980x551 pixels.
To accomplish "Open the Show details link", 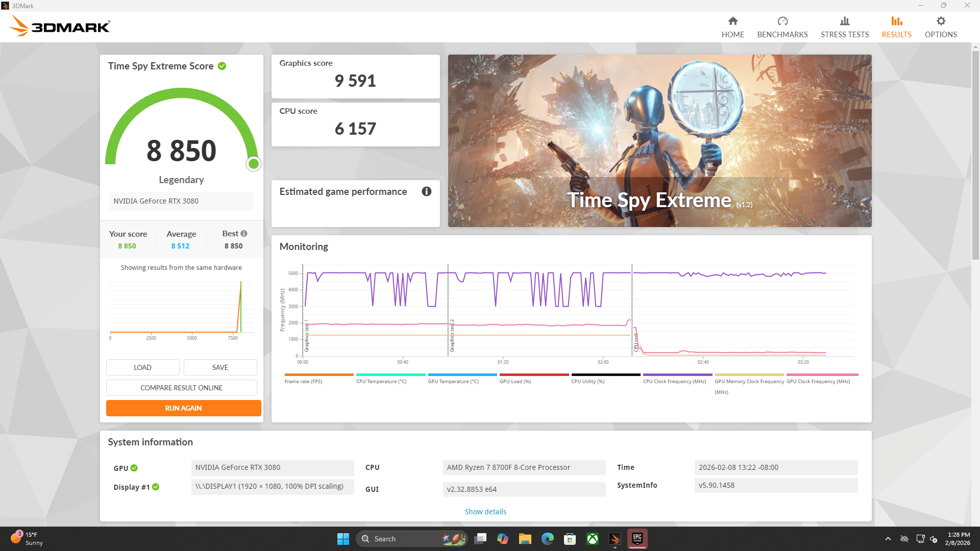I will tap(485, 511).
